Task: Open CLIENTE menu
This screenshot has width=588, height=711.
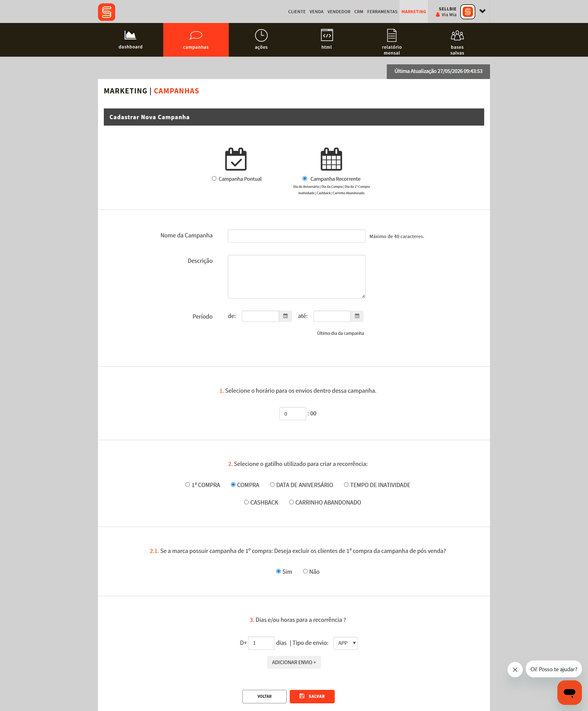Action: pos(296,12)
